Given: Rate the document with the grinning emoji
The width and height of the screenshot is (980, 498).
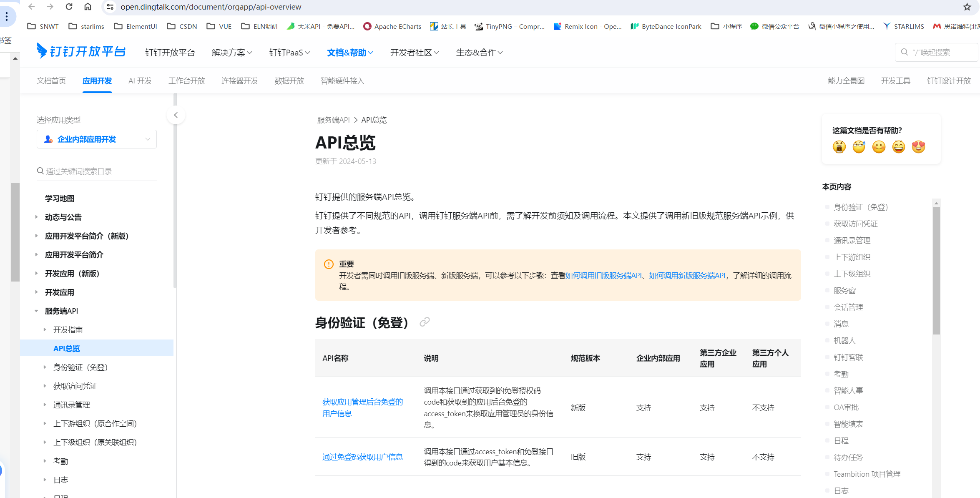Looking at the screenshot, I should click(899, 146).
